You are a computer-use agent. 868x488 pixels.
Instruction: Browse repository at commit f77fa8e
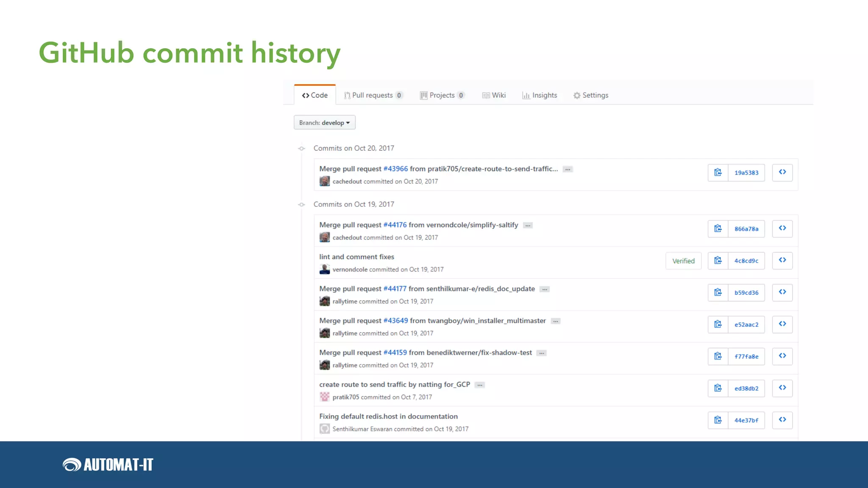(782, 356)
